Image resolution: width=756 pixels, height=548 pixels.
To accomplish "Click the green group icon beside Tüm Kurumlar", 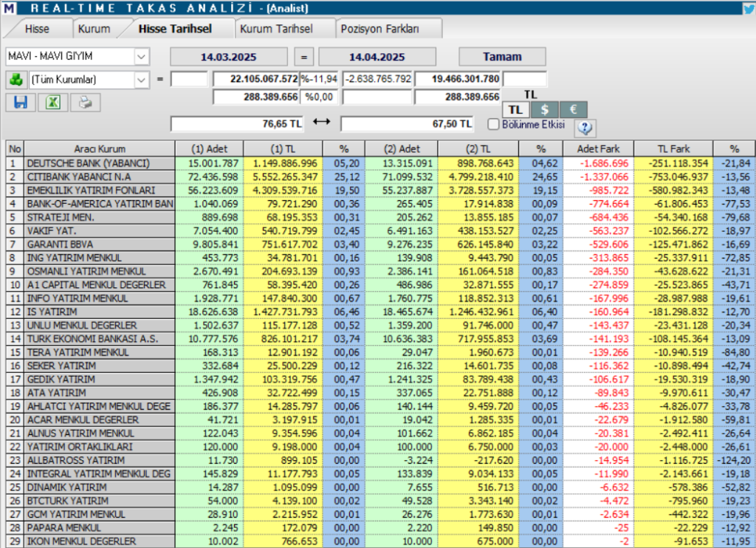I will (x=16, y=79).
